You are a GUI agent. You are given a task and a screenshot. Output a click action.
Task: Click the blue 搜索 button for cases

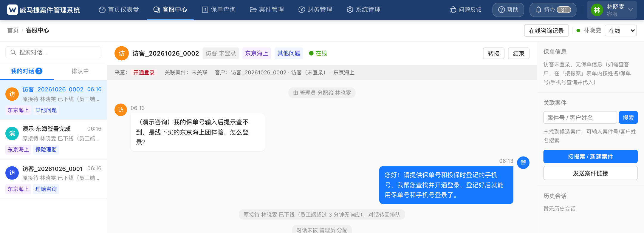click(x=628, y=117)
